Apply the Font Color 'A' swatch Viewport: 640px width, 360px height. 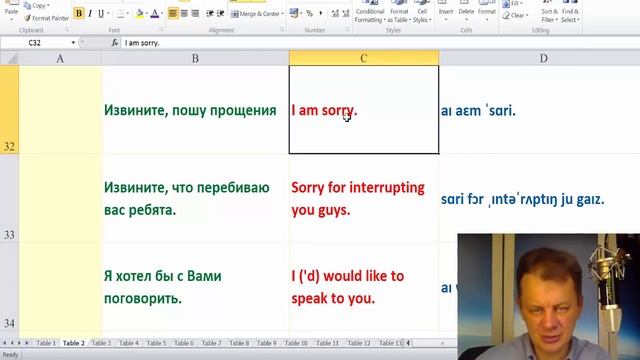(x=155, y=14)
